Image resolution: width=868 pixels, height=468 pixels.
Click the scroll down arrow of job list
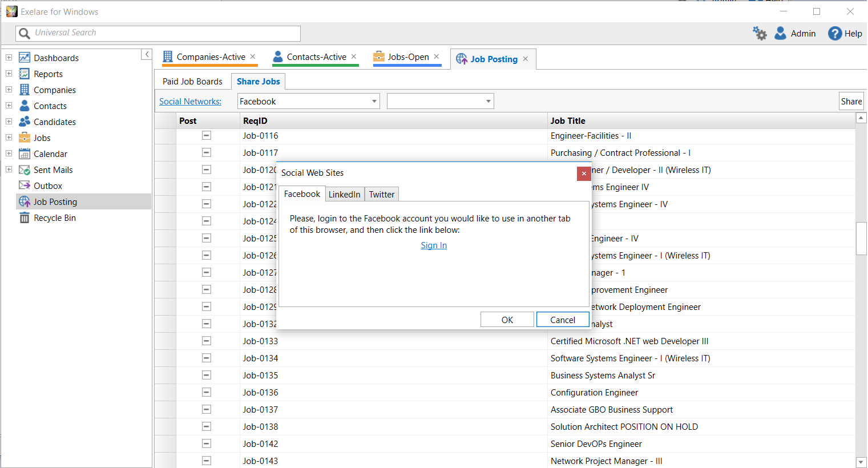click(861, 462)
